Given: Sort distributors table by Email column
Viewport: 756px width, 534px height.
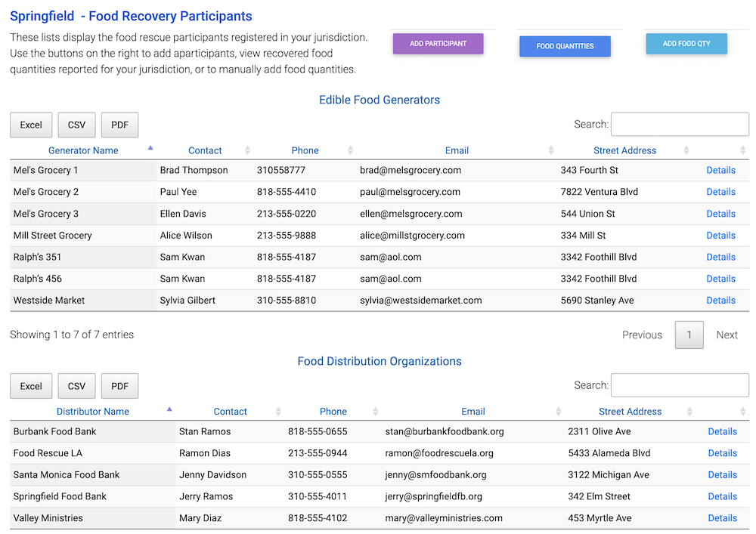Looking at the screenshot, I should (473, 412).
